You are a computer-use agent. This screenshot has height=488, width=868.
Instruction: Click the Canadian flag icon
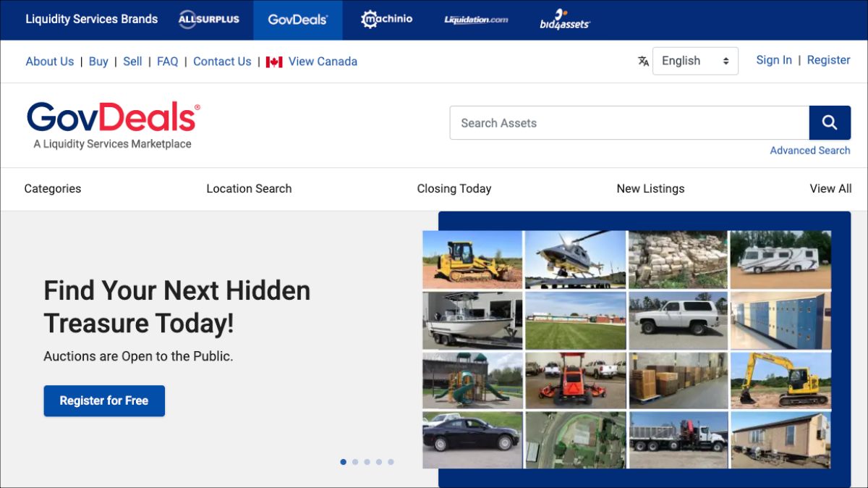[x=273, y=62]
